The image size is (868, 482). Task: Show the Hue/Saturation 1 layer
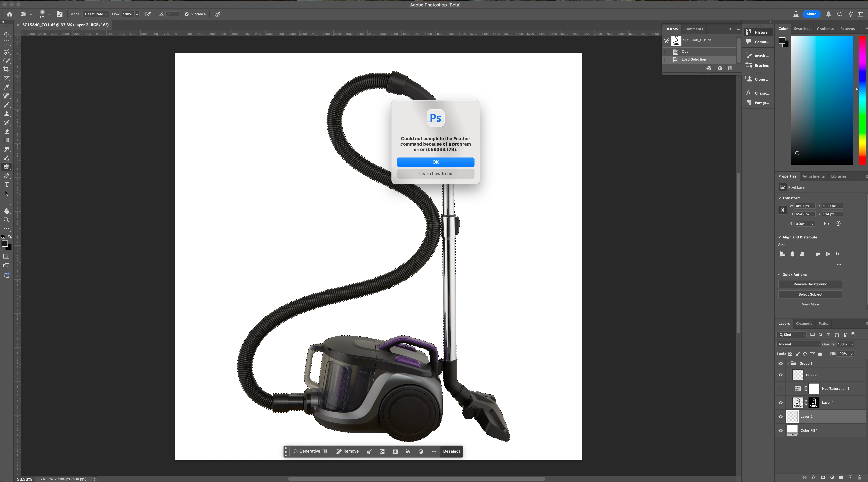[780, 389]
